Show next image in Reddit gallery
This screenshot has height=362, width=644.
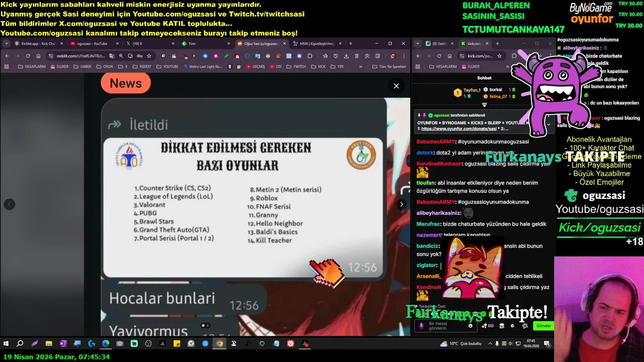click(x=401, y=204)
